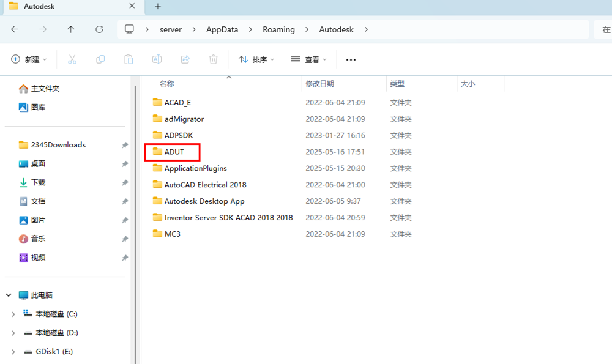
Task: Expand chevron after Autodesk in breadcrumb
Action: click(366, 29)
